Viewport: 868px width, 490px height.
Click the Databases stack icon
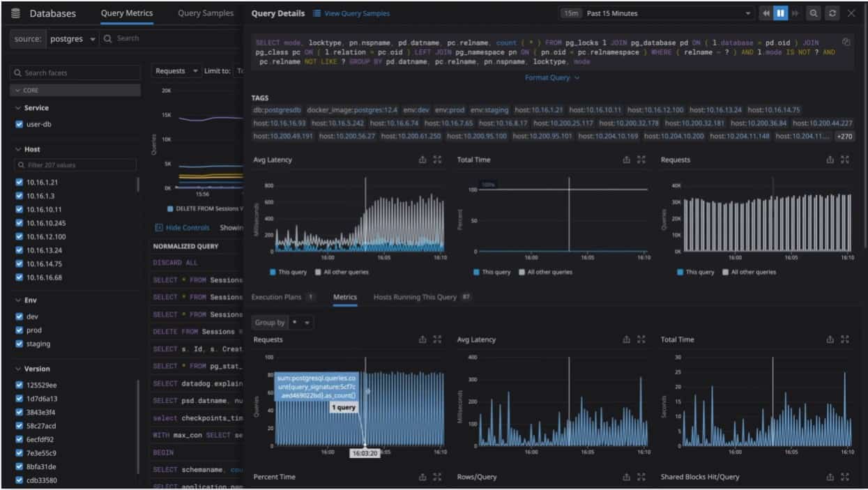(16, 13)
